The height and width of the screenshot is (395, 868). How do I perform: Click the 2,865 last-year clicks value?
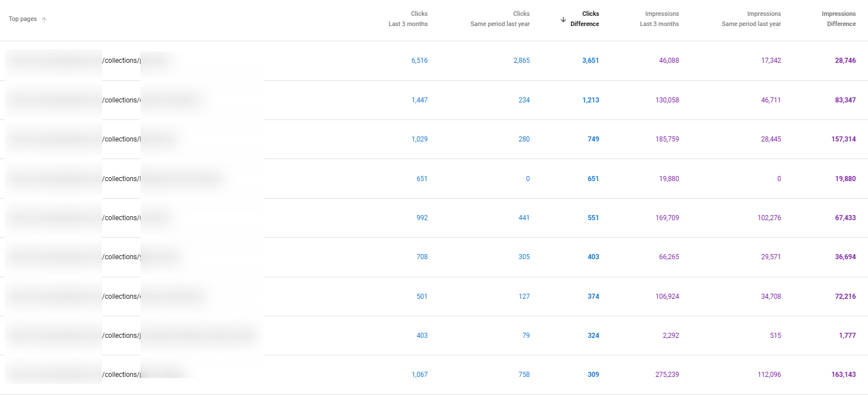coord(521,61)
